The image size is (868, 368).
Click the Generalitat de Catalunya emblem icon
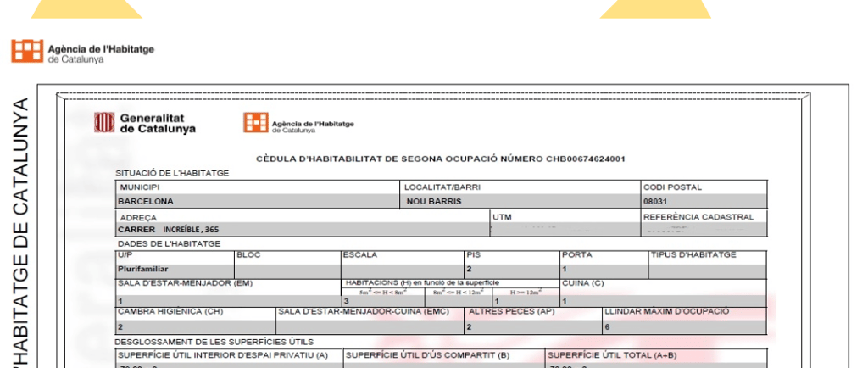pyautogui.click(x=104, y=122)
